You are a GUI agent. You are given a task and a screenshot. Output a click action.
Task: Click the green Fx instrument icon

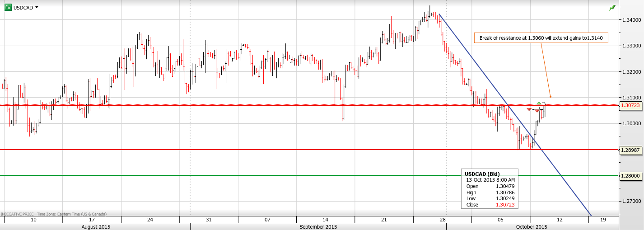8,7
